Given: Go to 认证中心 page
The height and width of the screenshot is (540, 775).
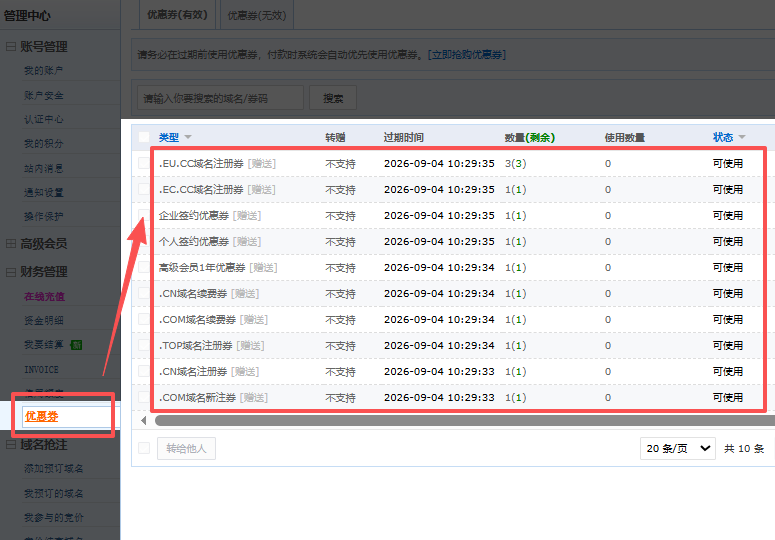Looking at the screenshot, I should pyautogui.click(x=43, y=119).
